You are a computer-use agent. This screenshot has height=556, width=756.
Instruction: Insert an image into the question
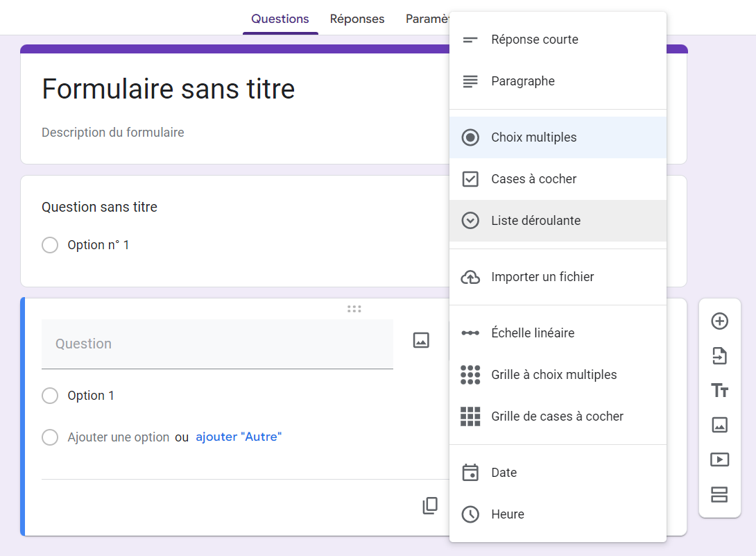pyautogui.click(x=421, y=340)
